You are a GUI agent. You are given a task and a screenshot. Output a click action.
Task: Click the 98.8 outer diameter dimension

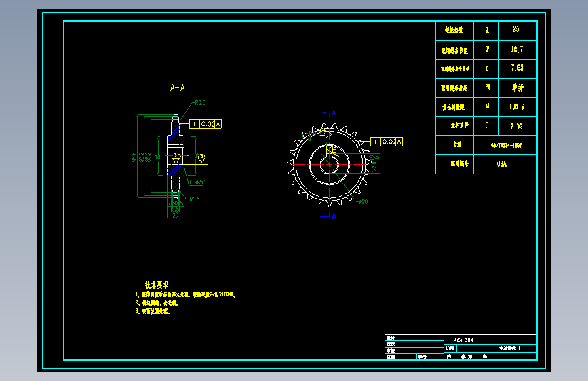pos(134,157)
